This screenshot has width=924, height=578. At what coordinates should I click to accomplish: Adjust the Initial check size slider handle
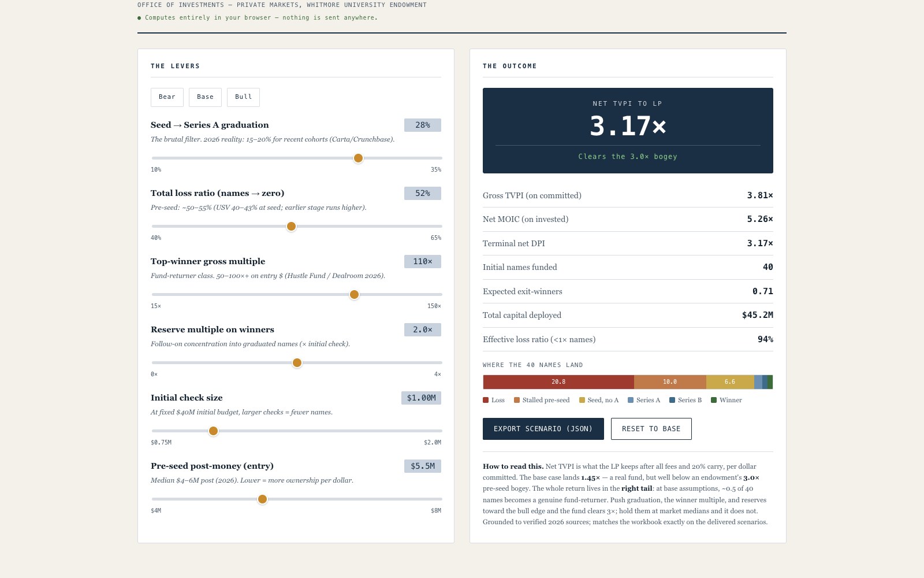pyautogui.click(x=213, y=431)
